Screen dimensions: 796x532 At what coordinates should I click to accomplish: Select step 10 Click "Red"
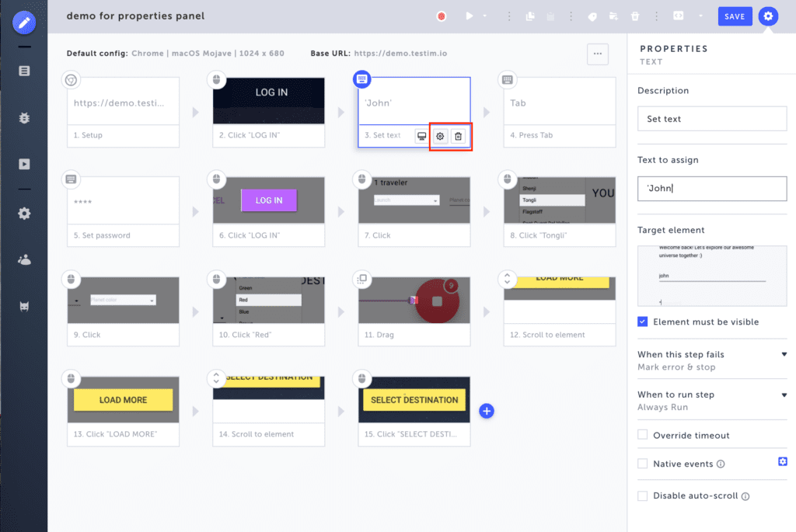click(x=268, y=311)
